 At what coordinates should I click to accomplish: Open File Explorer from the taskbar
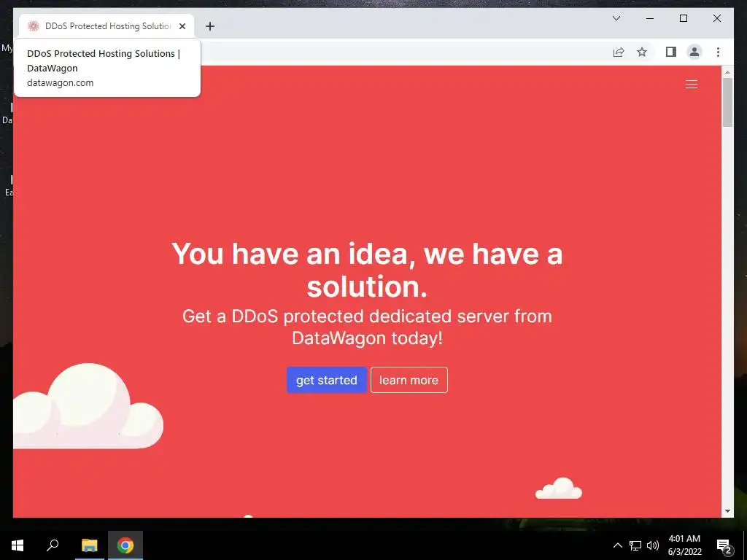pos(89,545)
